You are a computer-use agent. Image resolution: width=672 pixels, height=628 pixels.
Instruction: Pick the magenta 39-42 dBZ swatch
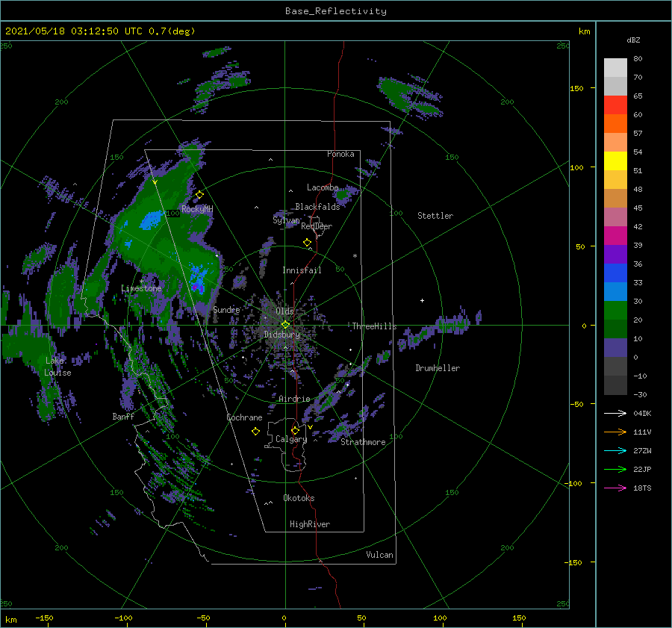pyautogui.click(x=615, y=235)
